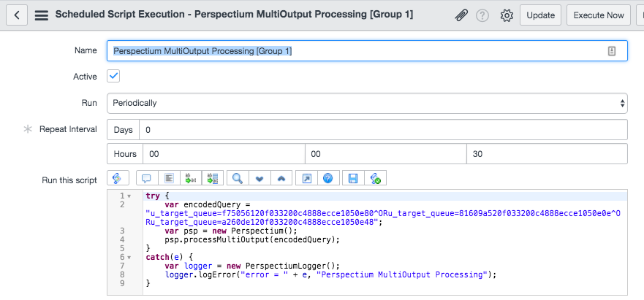Click the script editor Help icon
The height and width of the screenshot is (300, 644).
point(327,178)
